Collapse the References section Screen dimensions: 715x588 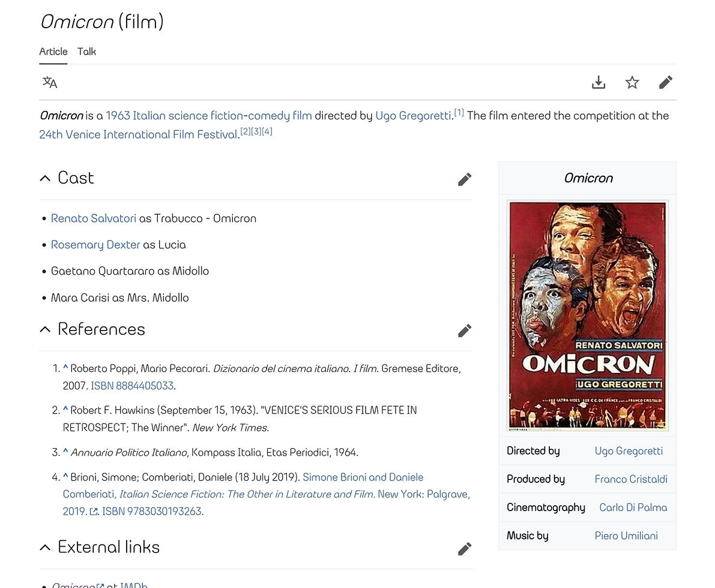coord(45,329)
